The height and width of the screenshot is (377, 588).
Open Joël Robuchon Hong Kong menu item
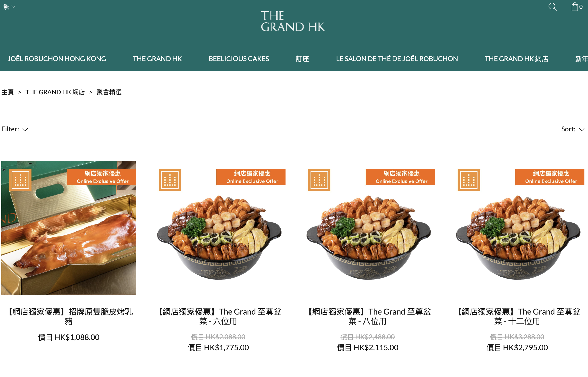[57, 59]
